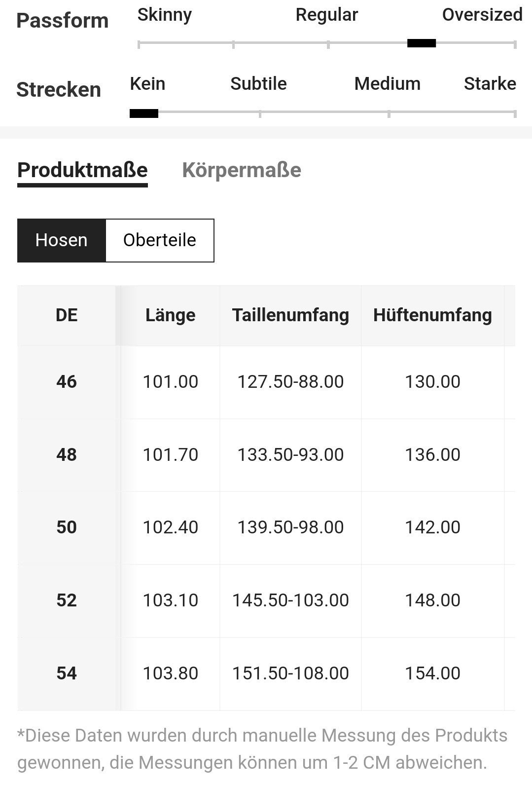Choose the Hosen size table

coord(62,240)
